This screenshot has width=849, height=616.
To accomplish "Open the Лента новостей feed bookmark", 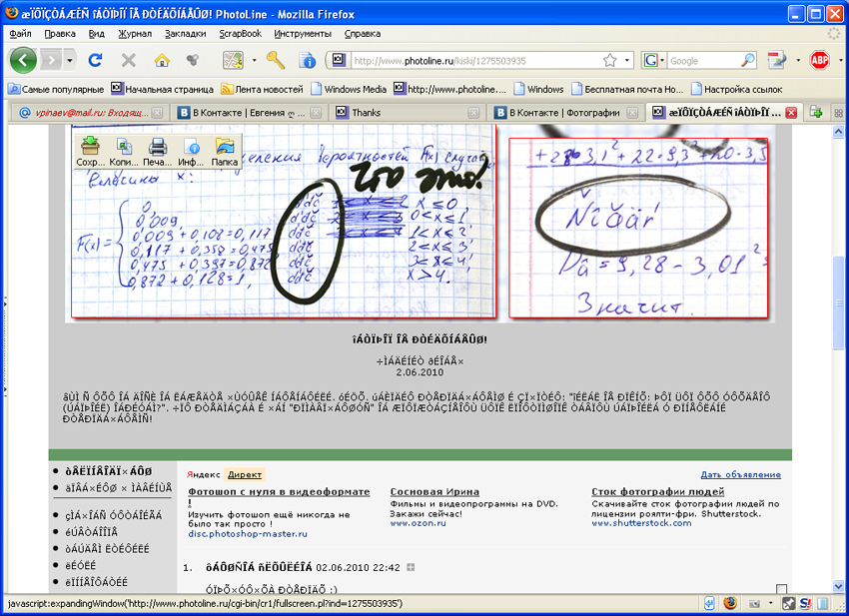I will (x=262, y=89).
